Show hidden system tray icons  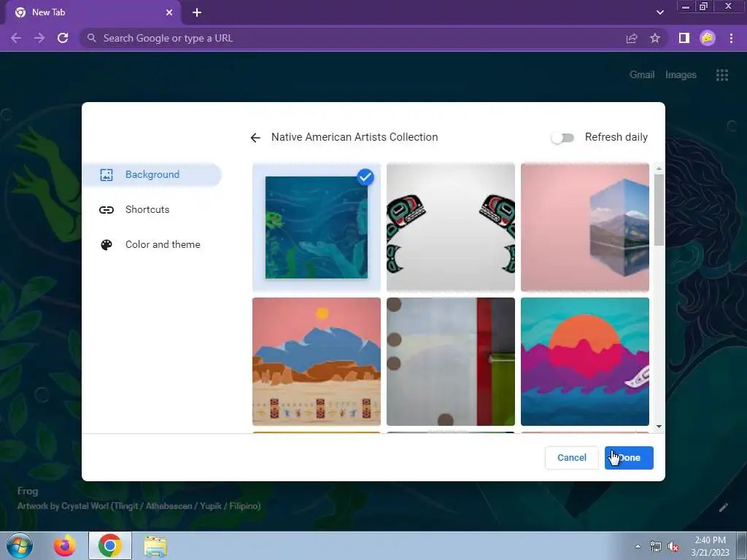point(638,546)
